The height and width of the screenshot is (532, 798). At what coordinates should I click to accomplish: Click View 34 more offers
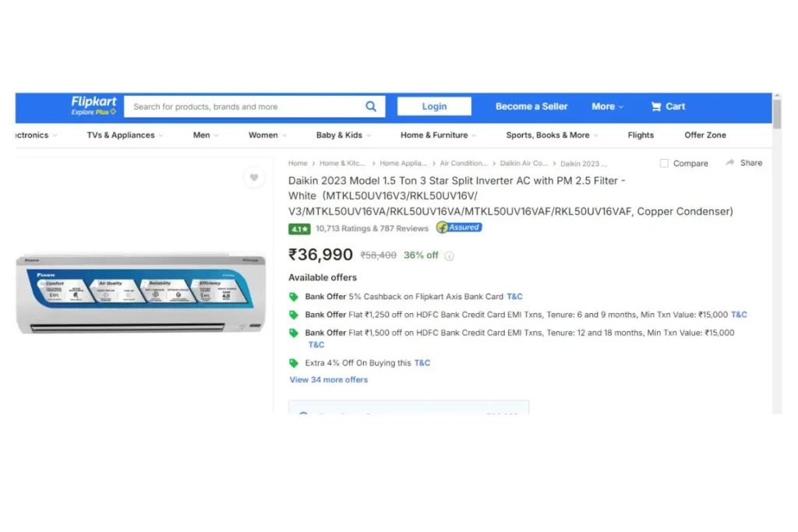(x=329, y=380)
